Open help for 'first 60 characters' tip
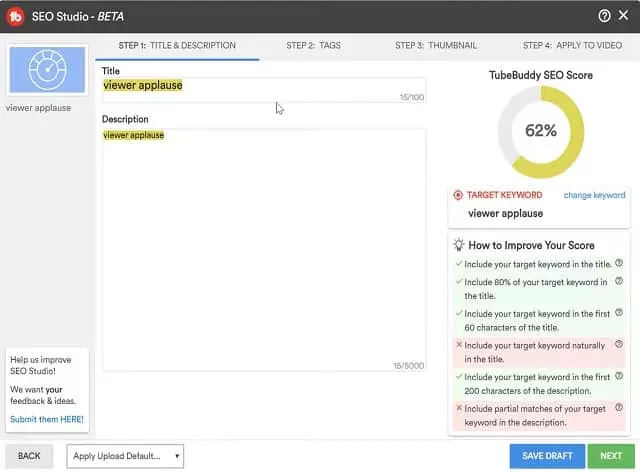This screenshot has height=472, width=640. click(619, 313)
